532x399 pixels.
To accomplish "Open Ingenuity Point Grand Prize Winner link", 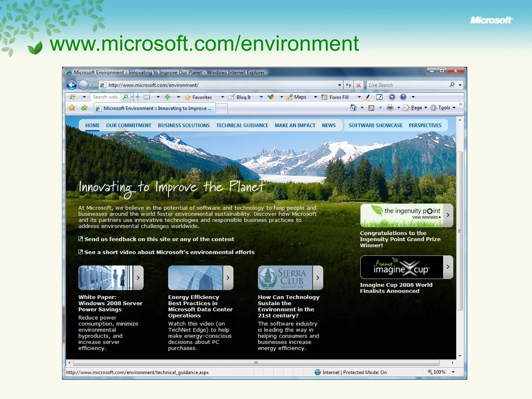I will pyautogui.click(x=400, y=239).
